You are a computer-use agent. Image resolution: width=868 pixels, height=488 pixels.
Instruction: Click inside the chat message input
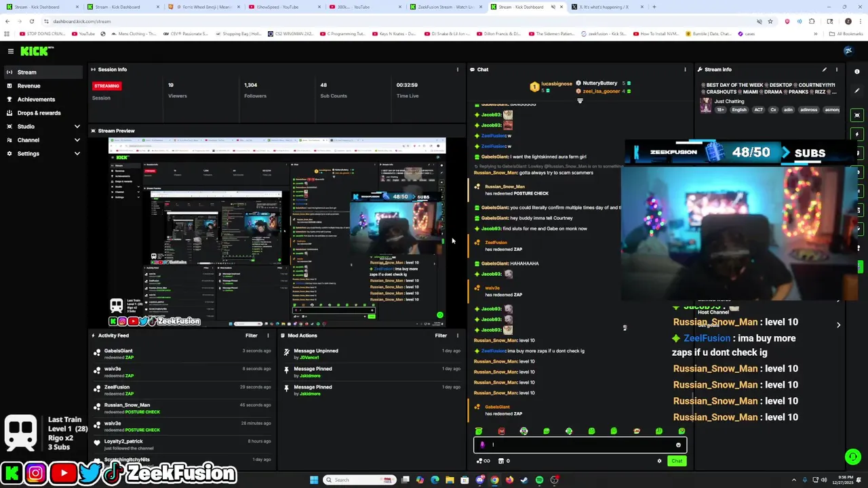(x=580, y=445)
